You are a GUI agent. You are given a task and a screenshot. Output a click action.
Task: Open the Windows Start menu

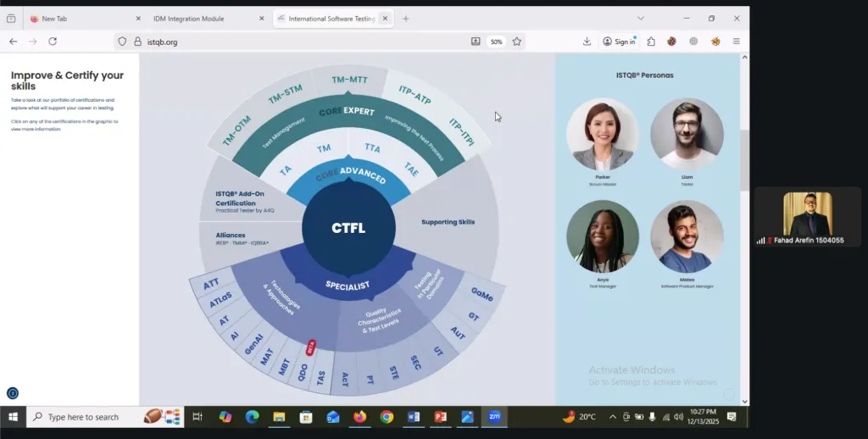pos(14,417)
